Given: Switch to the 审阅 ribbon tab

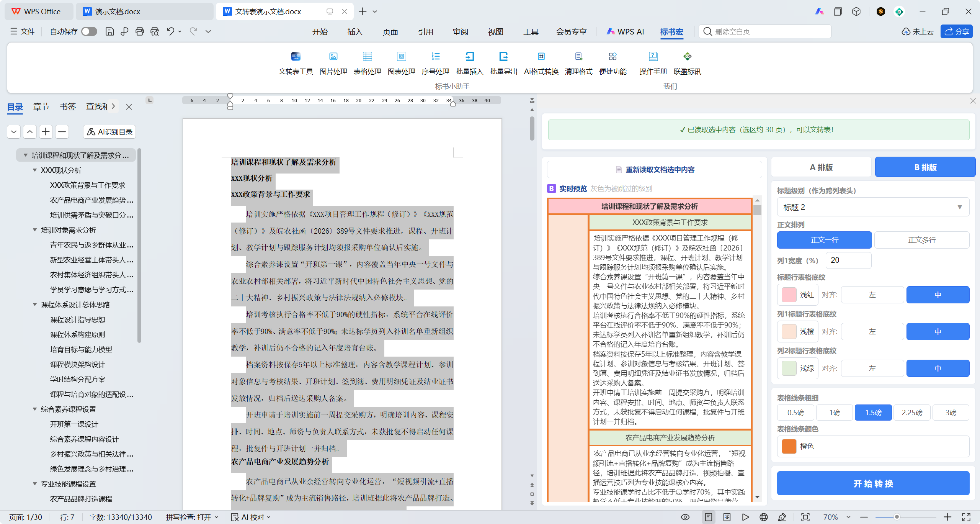Looking at the screenshot, I should pyautogui.click(x=460, y=32).
